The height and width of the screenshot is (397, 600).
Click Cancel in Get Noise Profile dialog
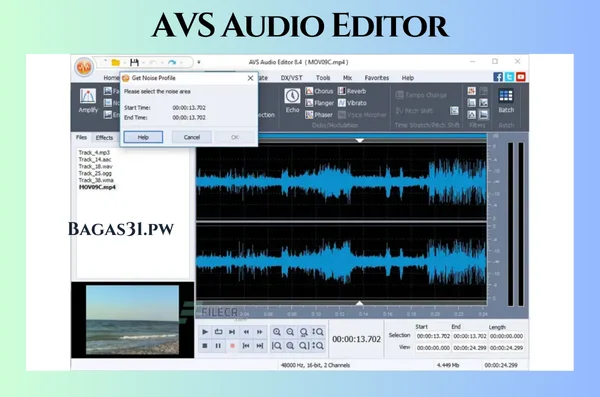(x=192, y=137)
